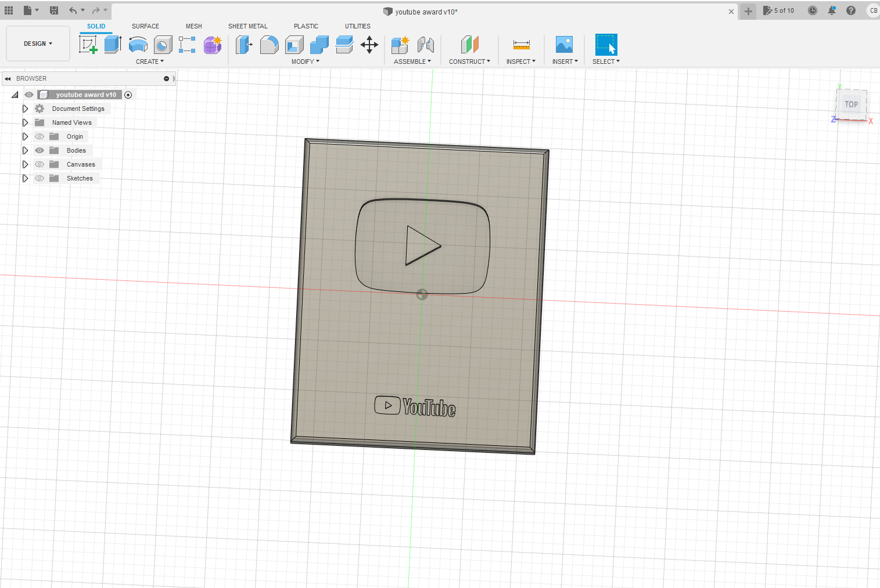The width and height of the screenshot is (880, 588).
Task: Collapse the BROWSER panel
Action: tap(8, 78)
